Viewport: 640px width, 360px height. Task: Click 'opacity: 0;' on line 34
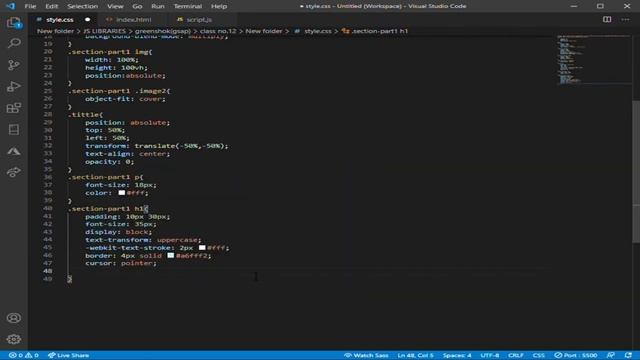click(x=109, y=162)
